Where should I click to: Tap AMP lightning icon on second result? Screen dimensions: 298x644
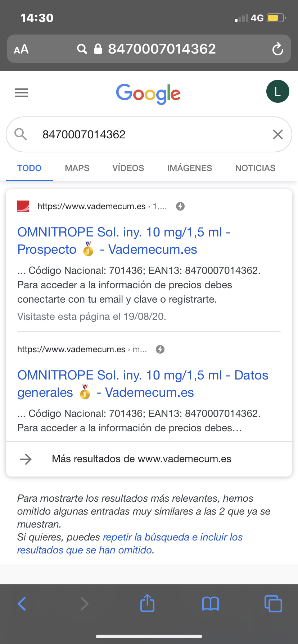point(160,349)
